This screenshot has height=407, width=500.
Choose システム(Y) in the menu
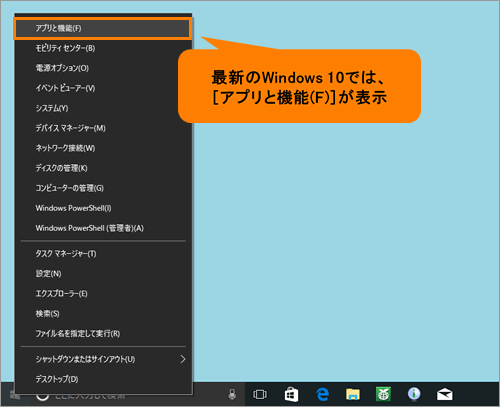point(103,108)
